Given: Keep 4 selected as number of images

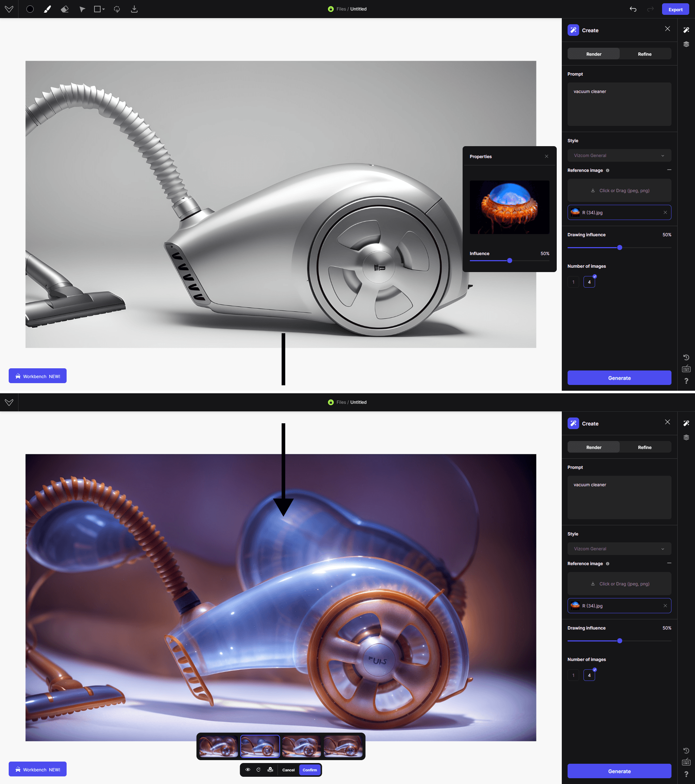Looking at the screenshot, I should tap(589, 281).
